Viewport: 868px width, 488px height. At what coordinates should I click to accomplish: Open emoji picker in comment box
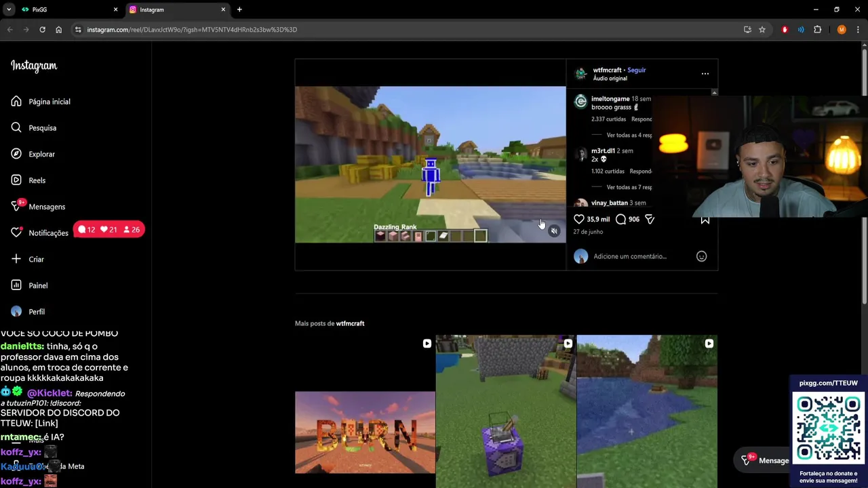[702, 256]
